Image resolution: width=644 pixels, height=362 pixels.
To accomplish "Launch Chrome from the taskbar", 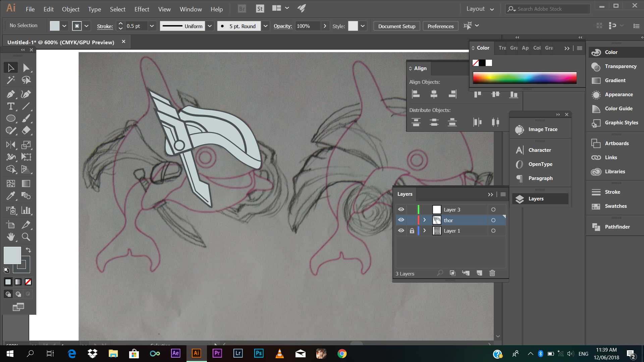I will coord(342,353).
